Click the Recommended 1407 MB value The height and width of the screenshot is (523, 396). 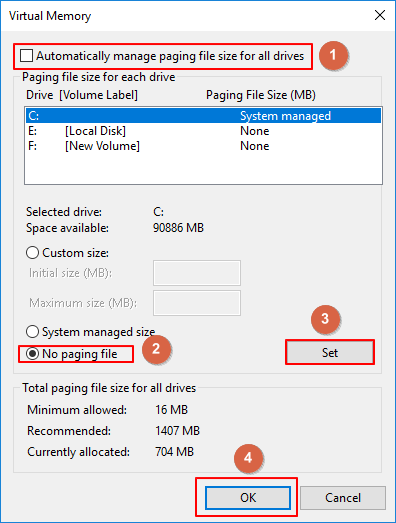pos(177,431)
